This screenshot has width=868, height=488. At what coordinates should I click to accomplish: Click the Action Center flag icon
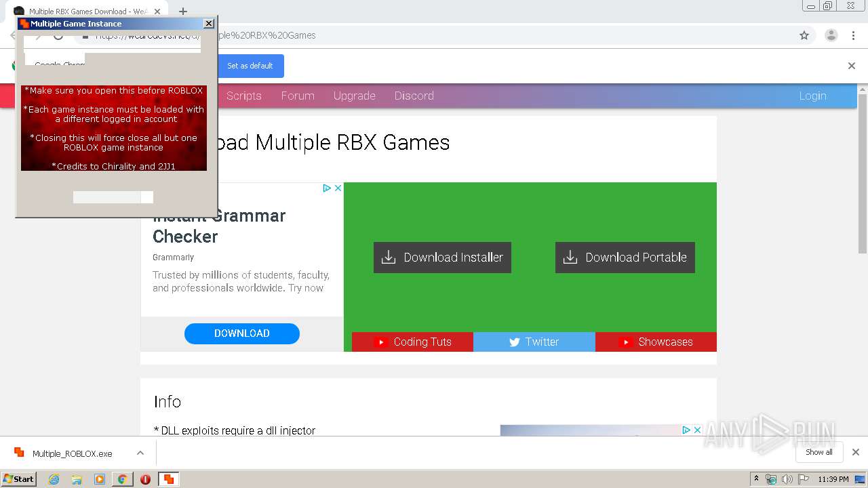804,479
